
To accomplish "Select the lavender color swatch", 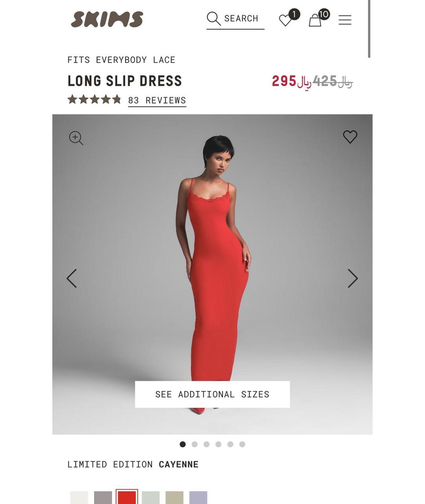I will pyautogui.click(x=198, y=497).
